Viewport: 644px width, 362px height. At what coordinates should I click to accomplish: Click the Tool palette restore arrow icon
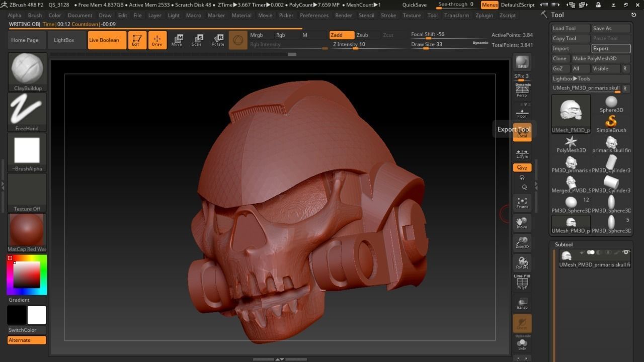point(633,15)
